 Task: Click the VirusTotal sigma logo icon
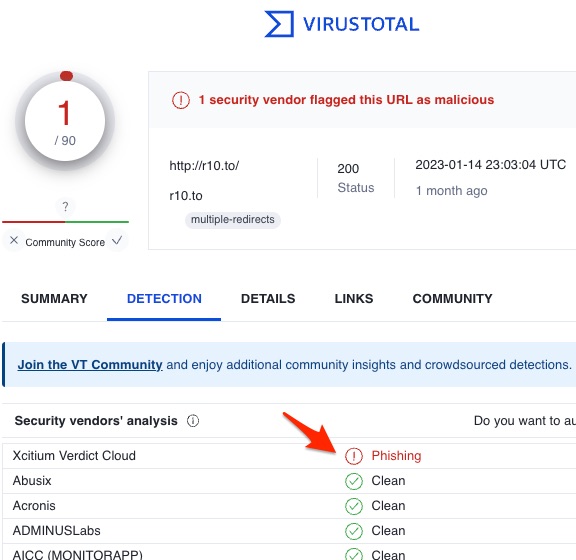coord(279,24)
